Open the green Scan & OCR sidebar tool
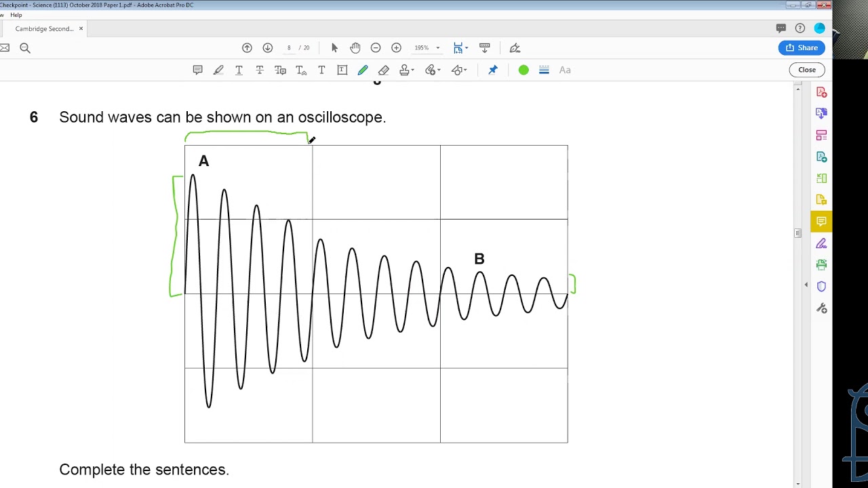This screenshot has width=868, height=488. pyautogui.click(x=821, y=264)
